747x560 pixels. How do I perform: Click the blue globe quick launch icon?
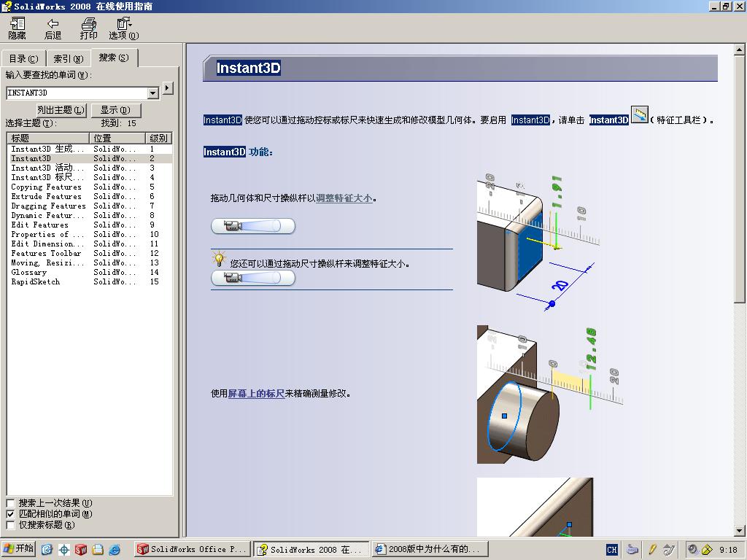[115, 550]
